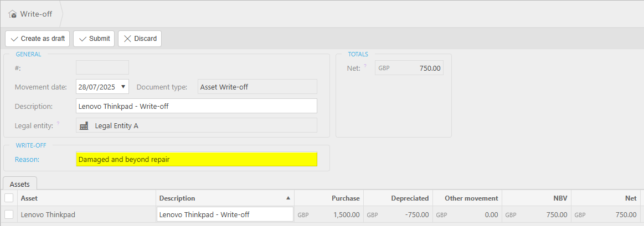
Task: Sort the grid by the Purchase column header
Action: (346, 198)
